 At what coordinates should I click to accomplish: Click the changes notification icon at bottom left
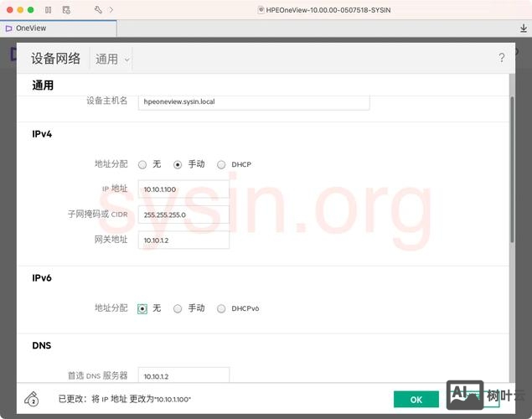coord(32,399)
